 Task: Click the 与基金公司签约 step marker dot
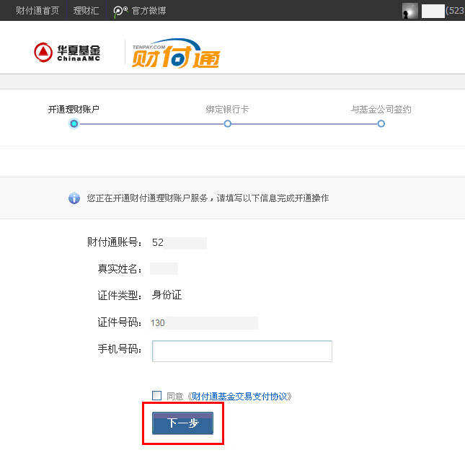coord(381,124)
